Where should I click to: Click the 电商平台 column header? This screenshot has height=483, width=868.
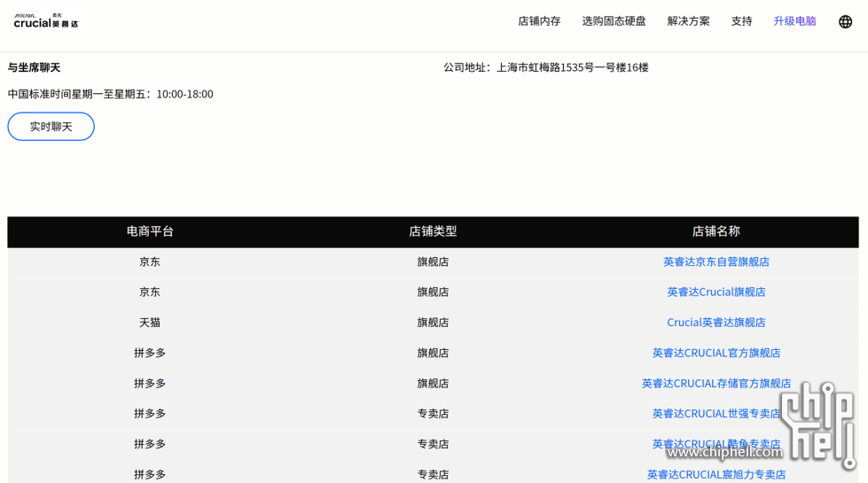[150, 231]
